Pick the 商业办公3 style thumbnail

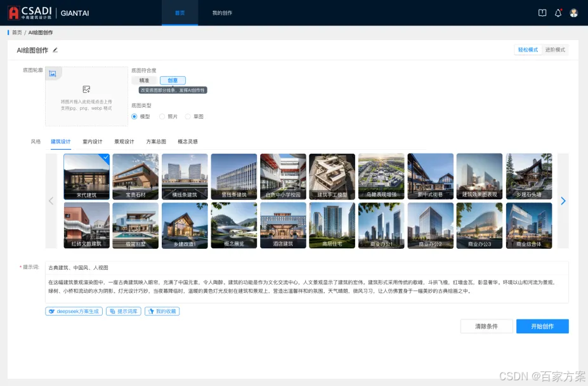[x=480, y=225]
